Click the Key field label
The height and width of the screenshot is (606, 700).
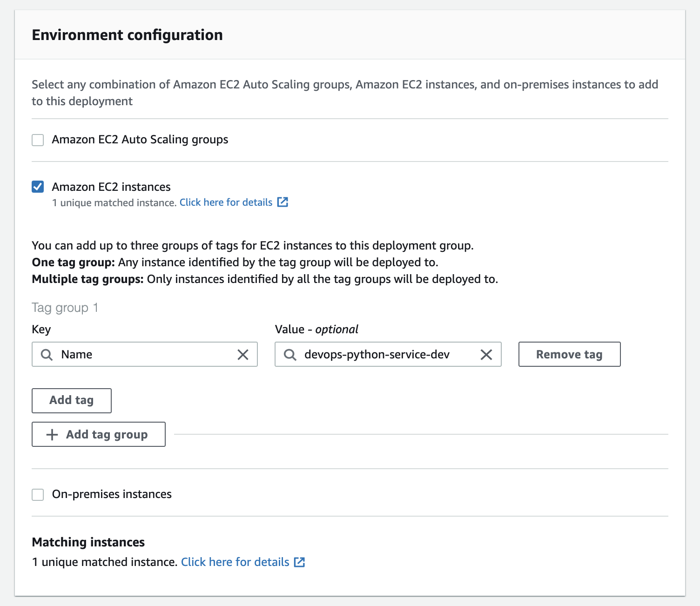(x=41, y=330)
